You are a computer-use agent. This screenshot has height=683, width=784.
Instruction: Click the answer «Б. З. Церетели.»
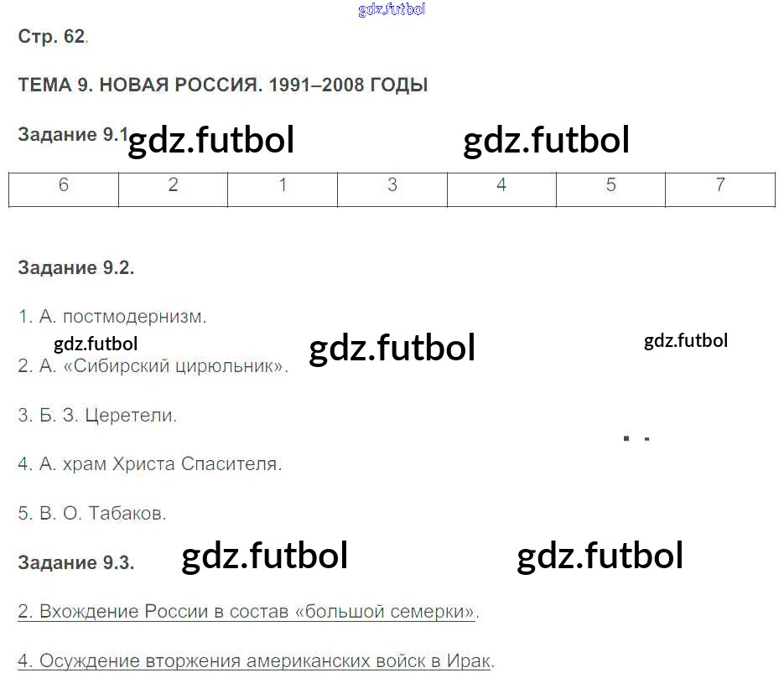pos(97,416)
